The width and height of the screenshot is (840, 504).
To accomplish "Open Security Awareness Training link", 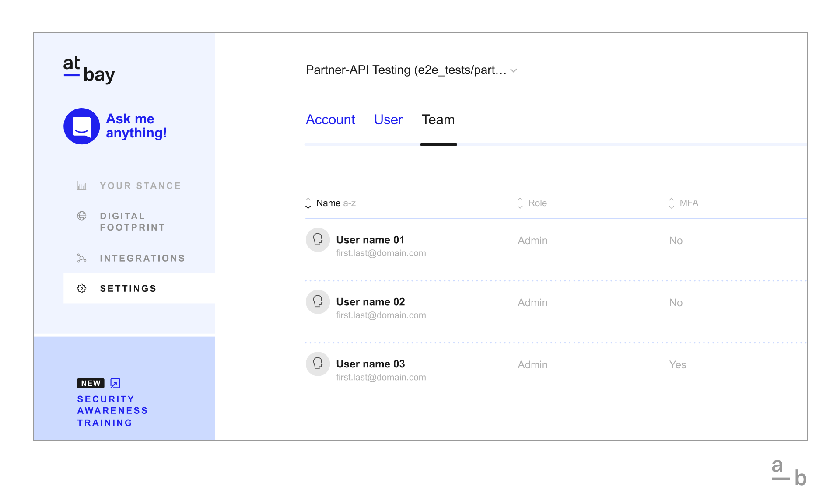I will click(x=112, y=411).
